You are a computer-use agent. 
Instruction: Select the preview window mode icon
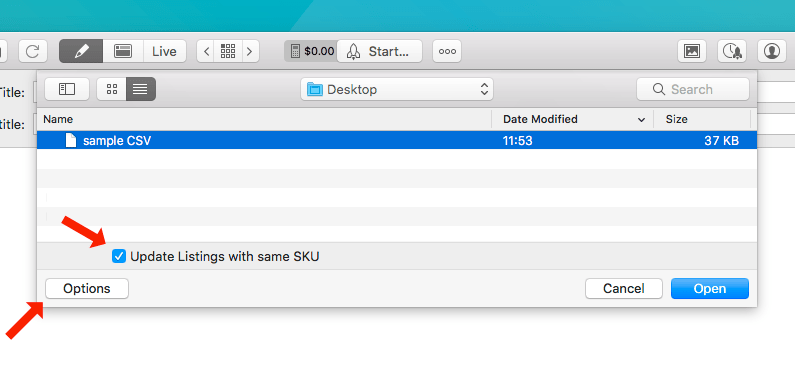[x=123, y=51]
